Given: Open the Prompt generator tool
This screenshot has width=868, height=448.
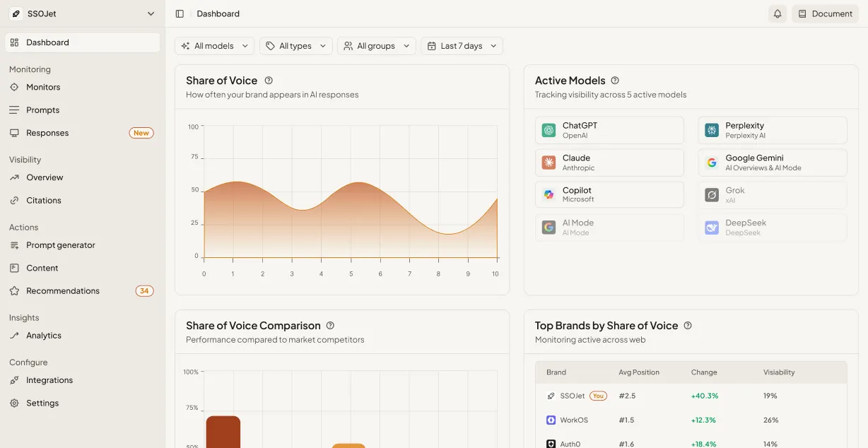Looking at the screenshot, I should click(x=59, y=244).
